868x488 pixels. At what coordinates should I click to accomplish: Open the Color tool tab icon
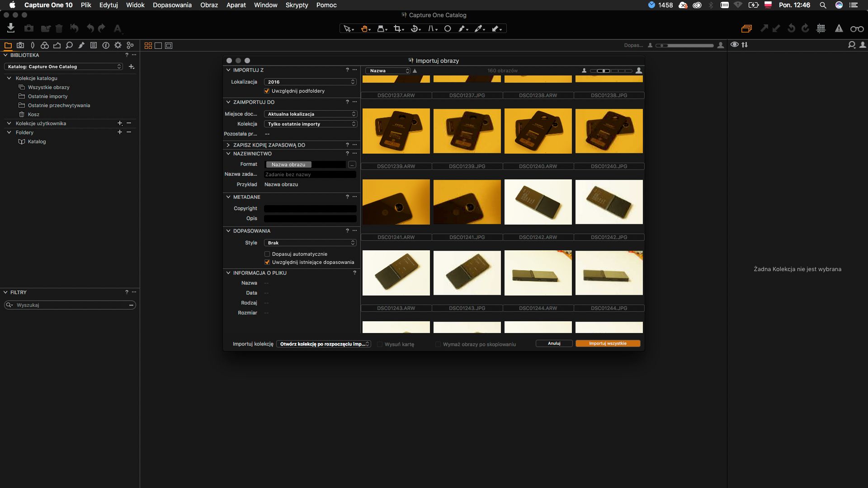44,45
